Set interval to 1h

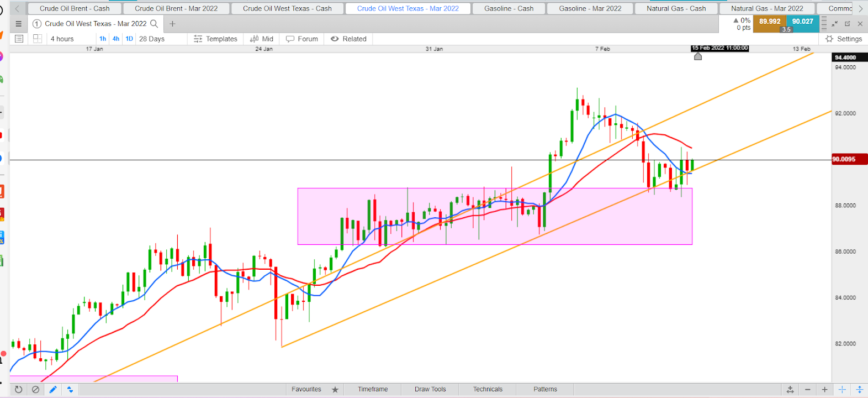coord(103,39)
